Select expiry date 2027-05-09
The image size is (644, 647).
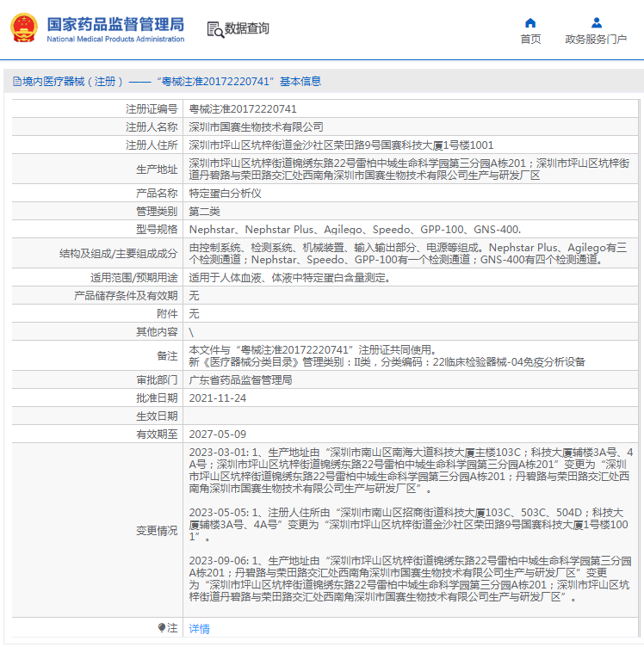[218, 434]
